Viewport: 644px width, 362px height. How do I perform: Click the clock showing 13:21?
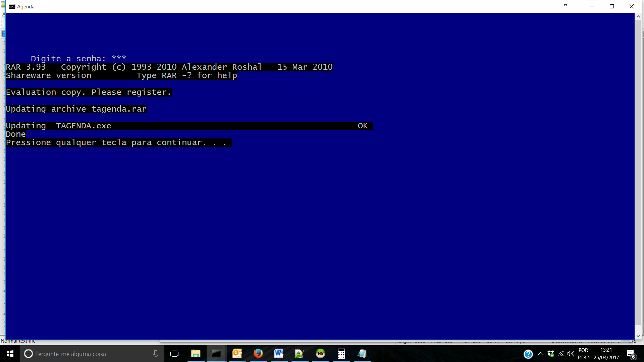(606, 354)
